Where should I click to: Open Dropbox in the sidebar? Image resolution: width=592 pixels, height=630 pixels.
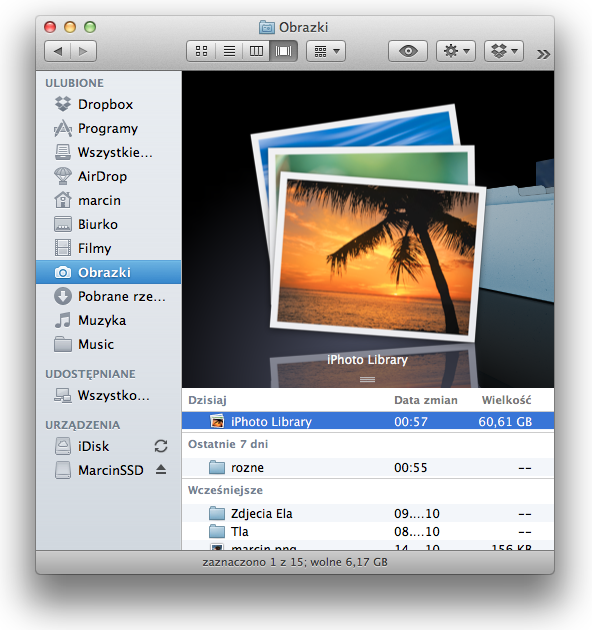pos(109,104)
